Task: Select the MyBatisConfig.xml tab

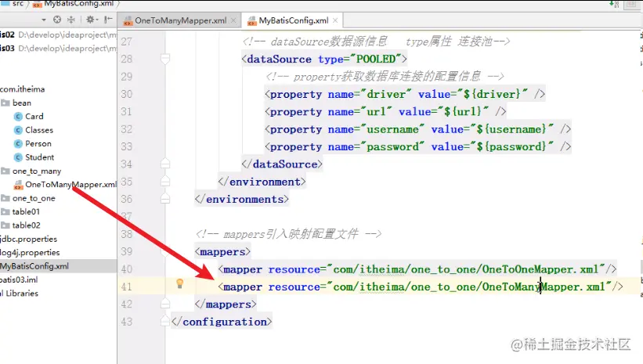Action: [x=293, y=20]
